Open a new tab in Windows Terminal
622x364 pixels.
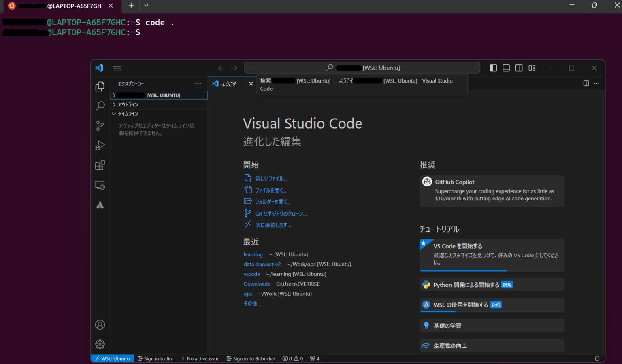(x=131, y=6)
